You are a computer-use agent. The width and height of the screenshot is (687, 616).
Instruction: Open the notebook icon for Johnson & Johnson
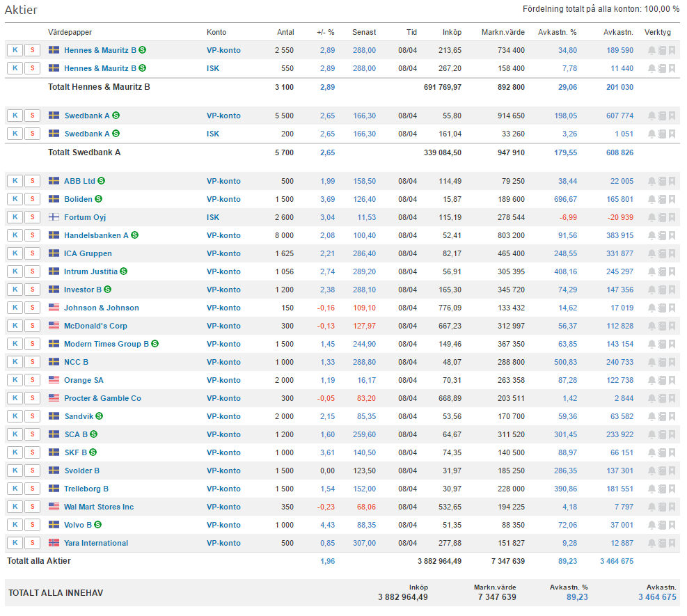(662, 308)
